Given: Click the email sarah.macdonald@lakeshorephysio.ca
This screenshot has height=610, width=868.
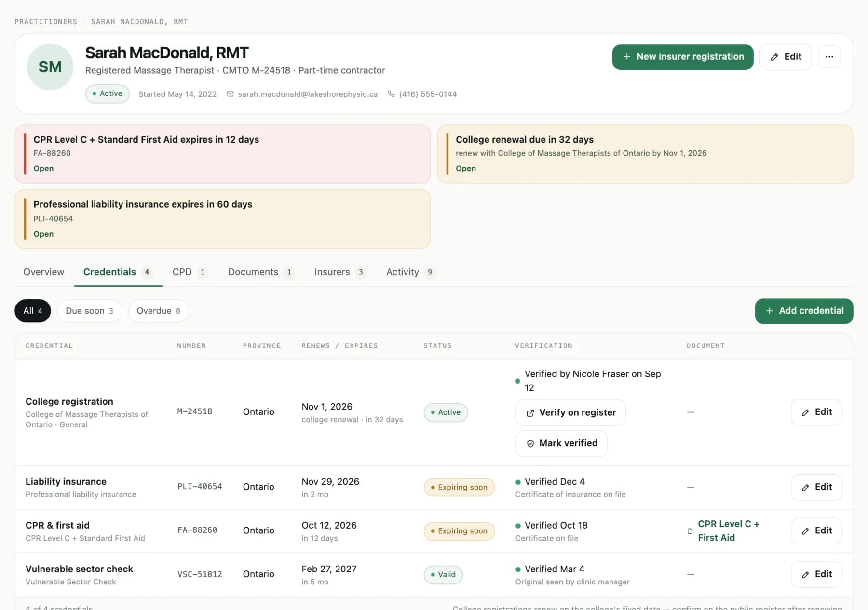Looking at the screenshot, I should [x=308, y=94].
